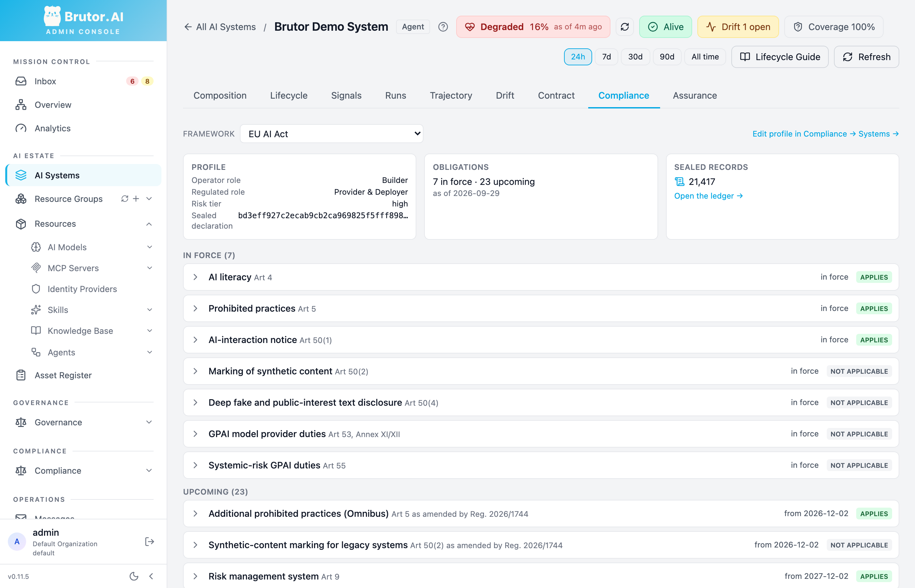Open Analytics from the sidebar
The width and height of the screenshot is (915, 588).
point(83,128)
